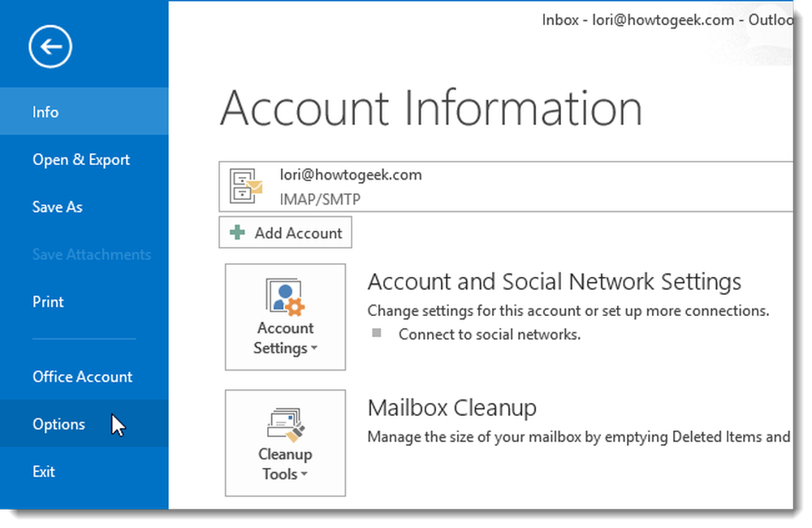812x528 pixels.
Task: Click the green plus icon on Add Account
Action: tap(237, 232)
